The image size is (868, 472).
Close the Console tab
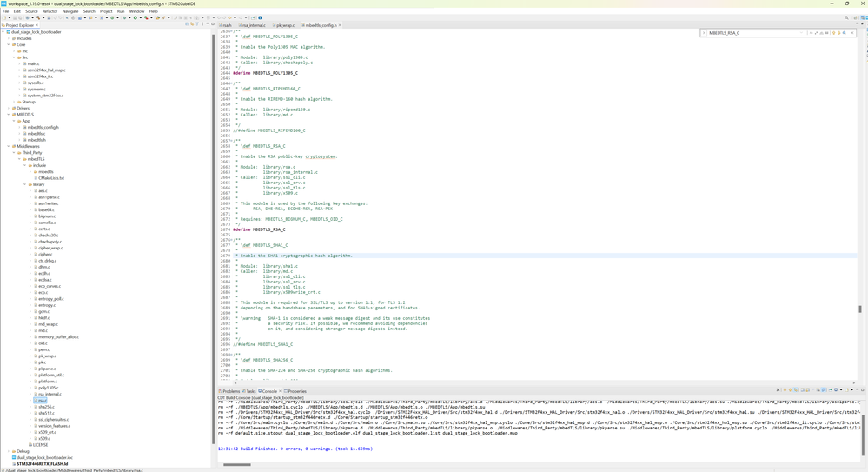point(280,391)
